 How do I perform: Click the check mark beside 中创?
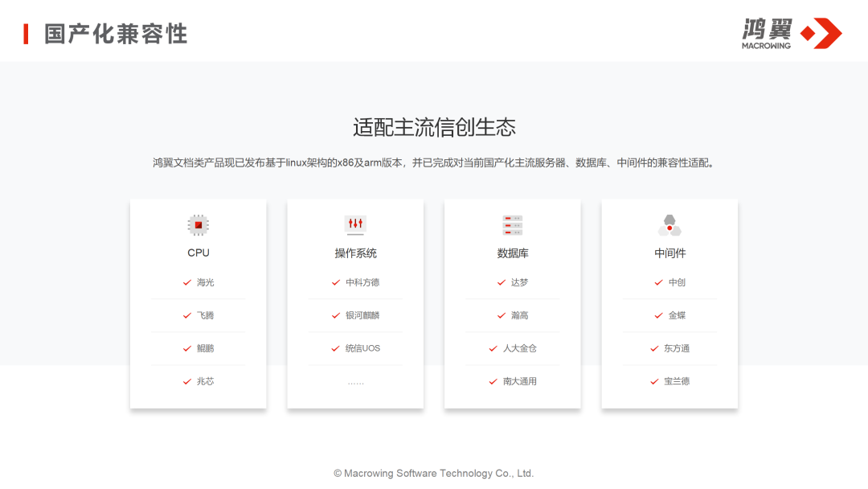tap(658, 282)
